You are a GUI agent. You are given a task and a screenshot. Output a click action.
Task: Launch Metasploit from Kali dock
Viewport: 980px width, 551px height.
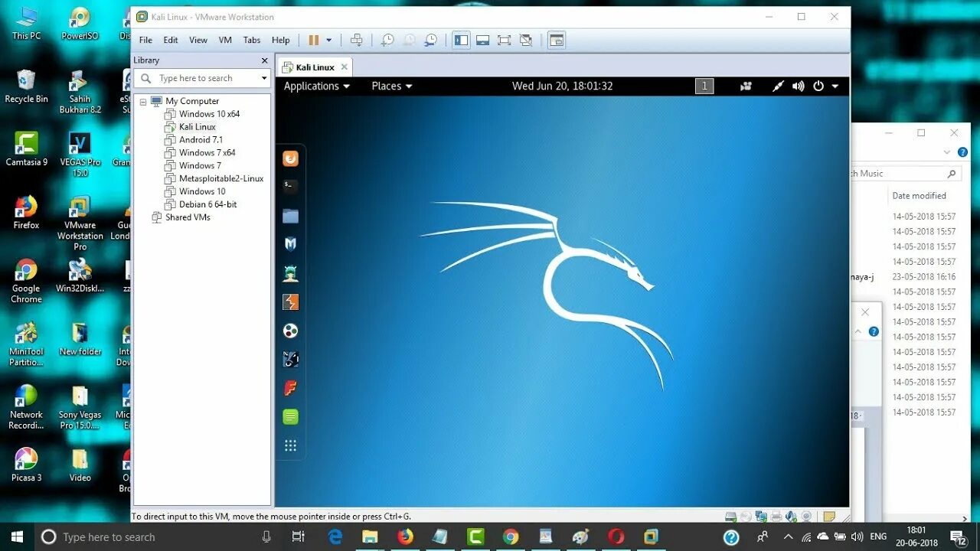coord(290,244)
